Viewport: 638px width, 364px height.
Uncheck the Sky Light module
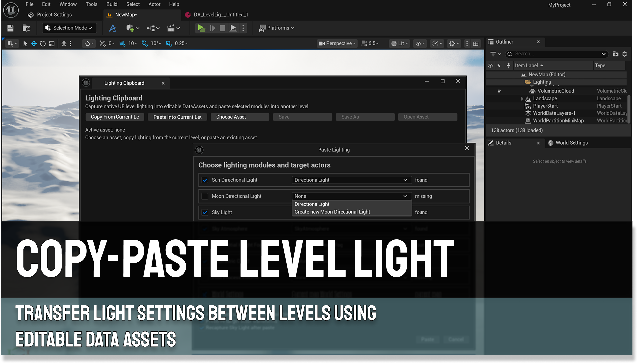(205, 212)
